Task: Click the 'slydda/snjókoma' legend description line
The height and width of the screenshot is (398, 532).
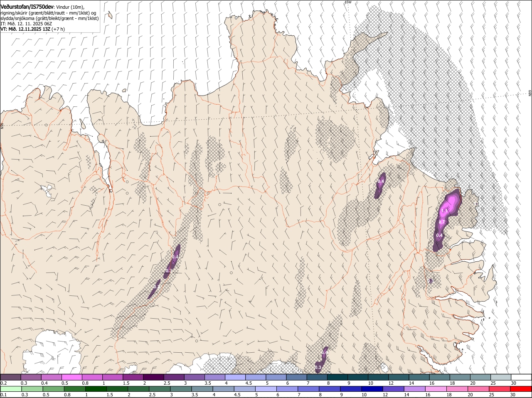Action: 49,19
